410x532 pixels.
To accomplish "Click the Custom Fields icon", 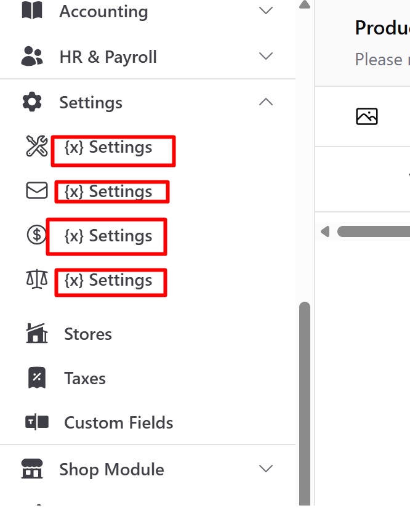I will [x=37, y=422].
